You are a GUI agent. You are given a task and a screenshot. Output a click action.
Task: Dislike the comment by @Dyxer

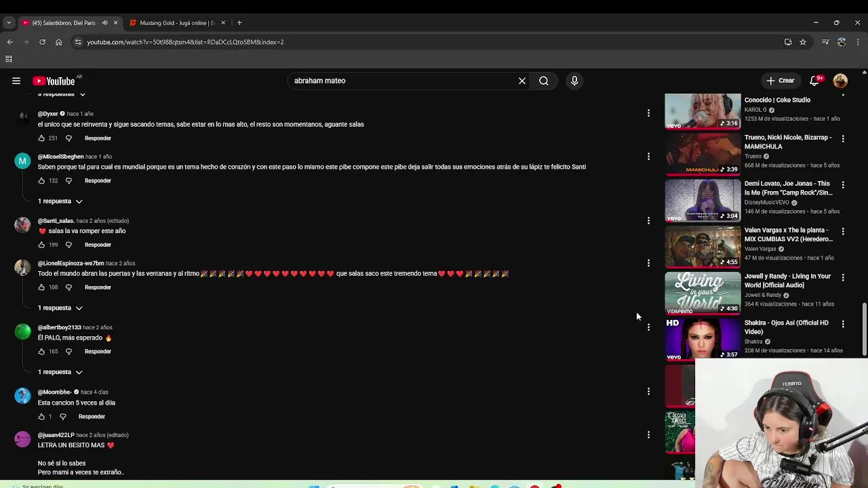68,138
